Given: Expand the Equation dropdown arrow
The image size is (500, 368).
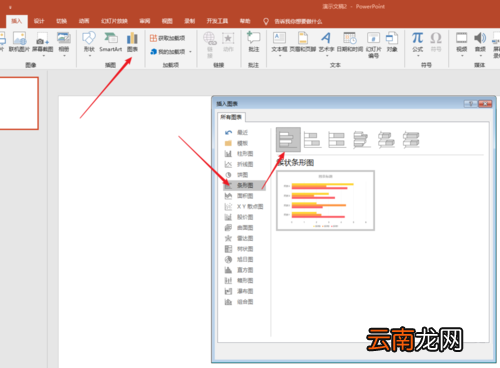Looking at the screenshot, I should (418, 56).
